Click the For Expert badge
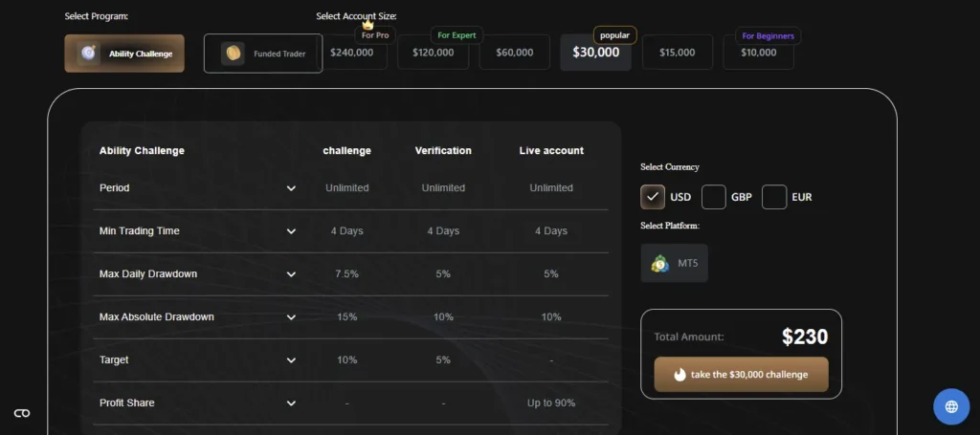The image size is (980, 435). pyautogui.click(x=457, y=35)
